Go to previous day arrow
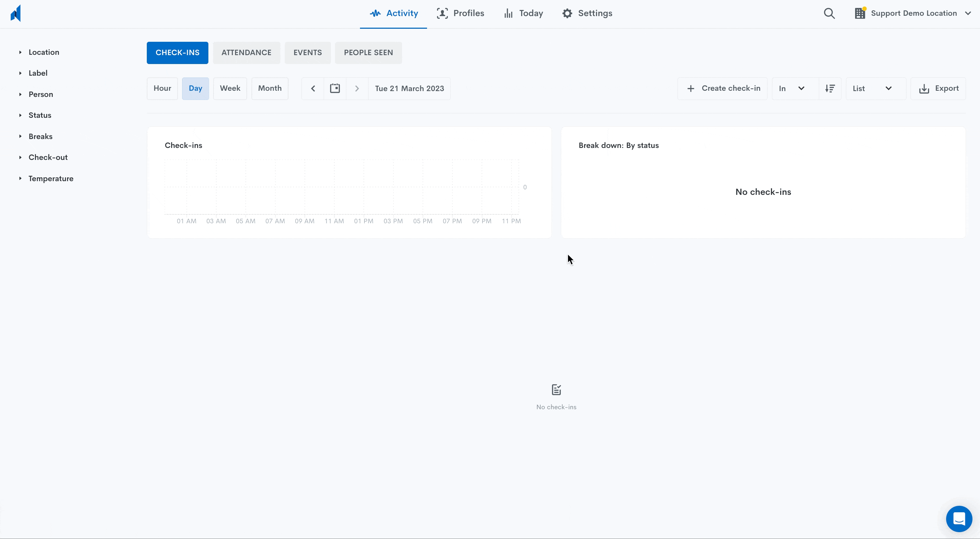Viewport: 980px width, 539px height. tap(313, 89)
